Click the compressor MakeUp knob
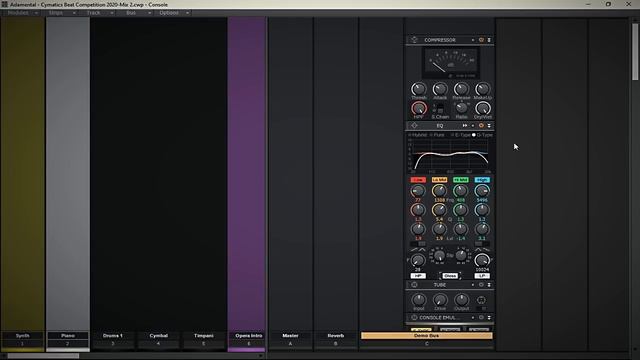640x360 pixels. tap(482, 89)
